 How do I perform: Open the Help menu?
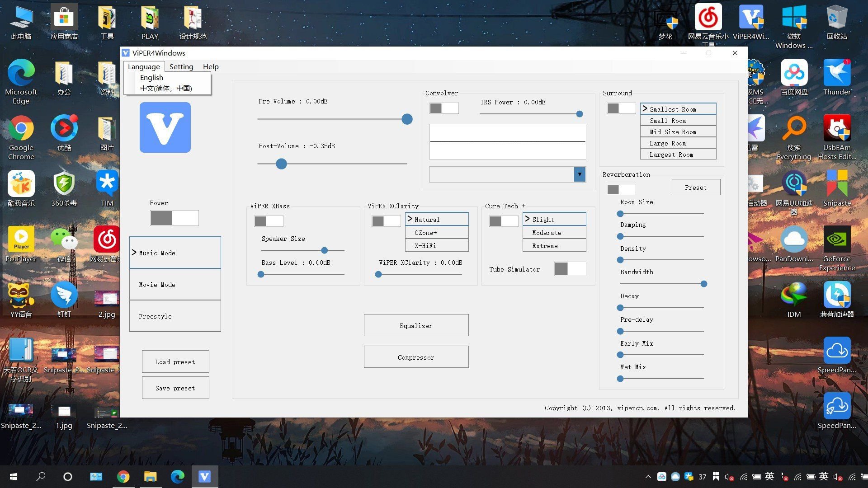tap(211, 66)
